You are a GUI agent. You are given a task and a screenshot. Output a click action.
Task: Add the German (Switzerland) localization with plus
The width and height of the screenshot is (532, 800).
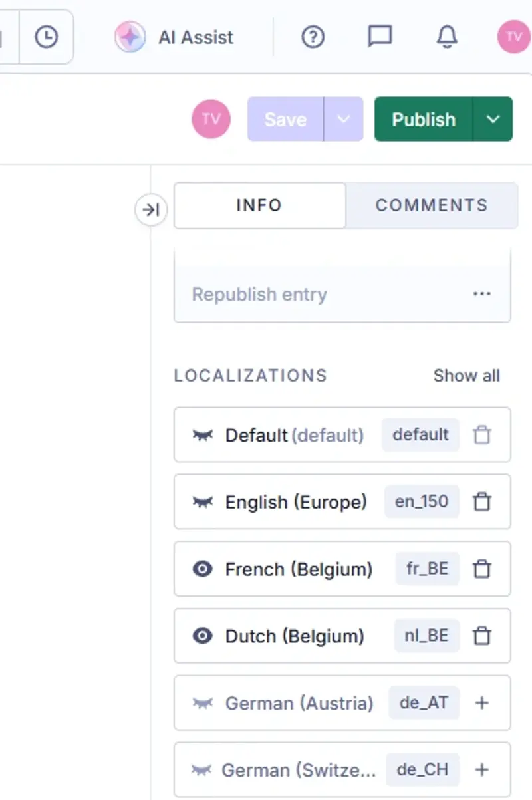(482, 770)
